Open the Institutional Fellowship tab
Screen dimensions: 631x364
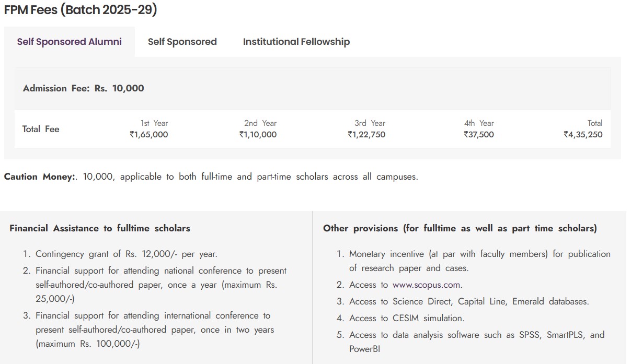click(296, 42)
